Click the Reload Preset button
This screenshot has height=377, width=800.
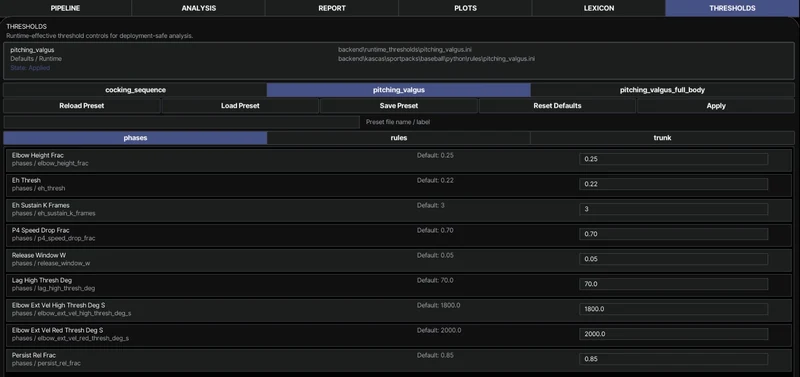click(x=82, y=106)
